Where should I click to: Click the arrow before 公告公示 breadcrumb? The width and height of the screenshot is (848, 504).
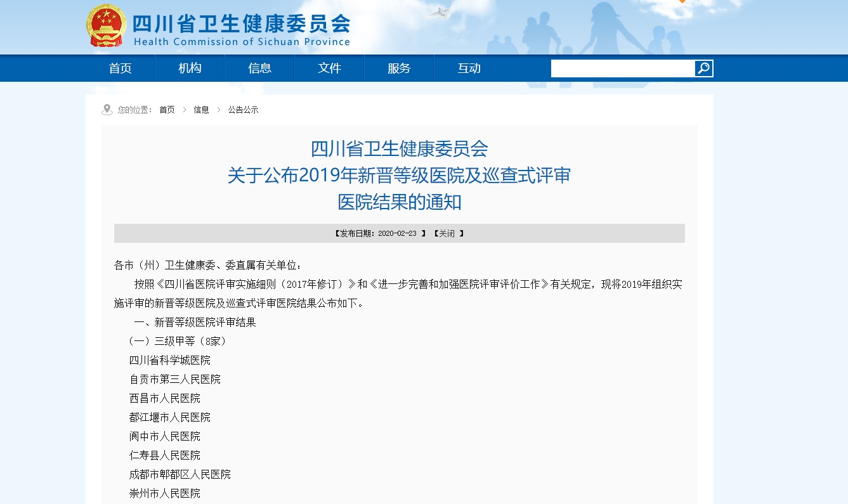coord(219,110)
